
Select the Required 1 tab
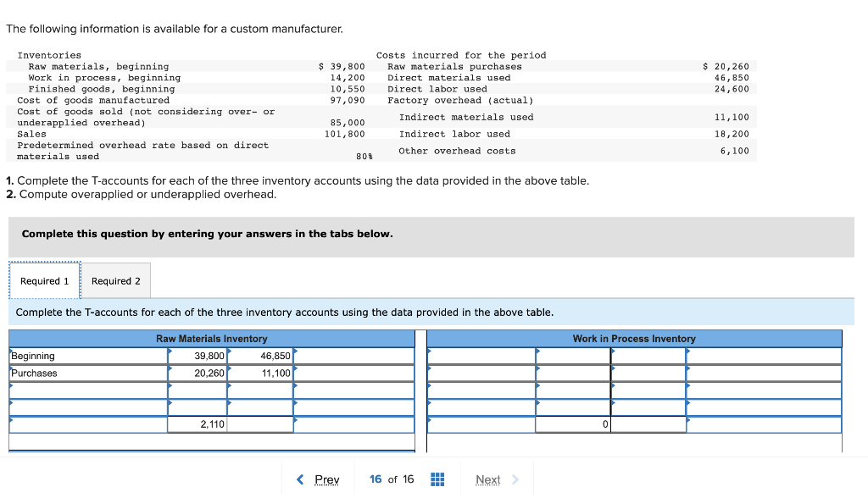pyautogui.click(x=43, y=280)
